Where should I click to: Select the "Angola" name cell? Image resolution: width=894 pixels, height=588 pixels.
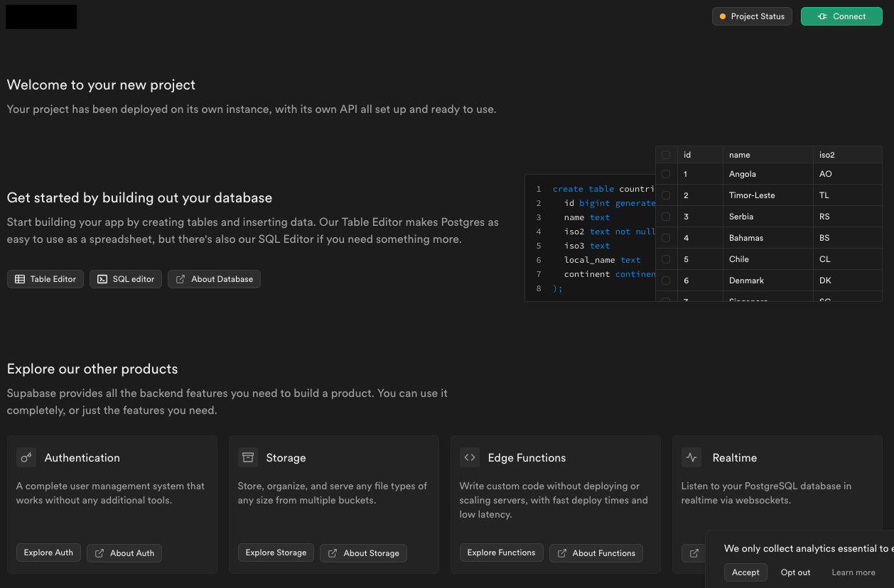[768, 174]
